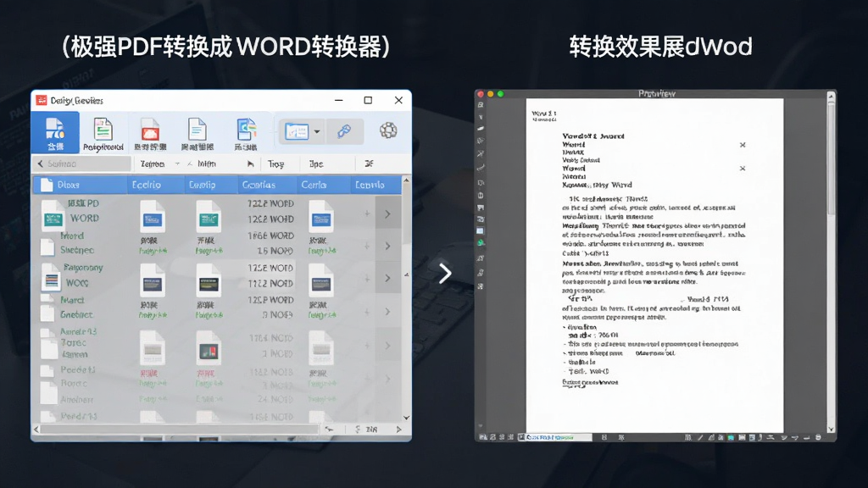
Task: Click the topmost icon in Preview left sidebar
Action: pyautogui.click(x=481, y=105)
